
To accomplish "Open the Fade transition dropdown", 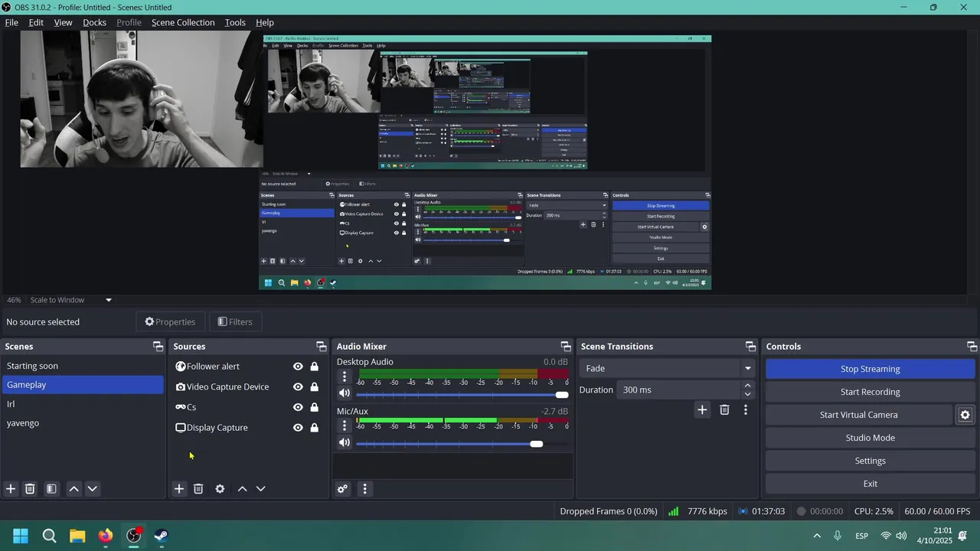I will tap(668, 368).
